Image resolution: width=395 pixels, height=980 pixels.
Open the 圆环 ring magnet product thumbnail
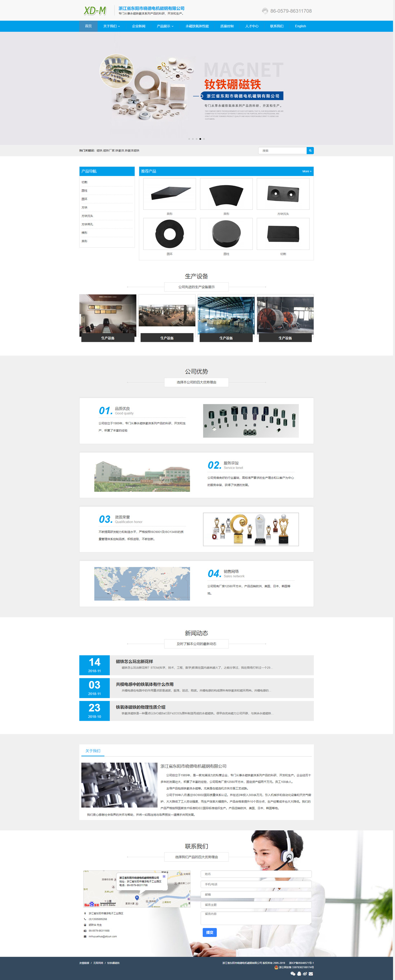pyautogui.click(x=169, y=234)
